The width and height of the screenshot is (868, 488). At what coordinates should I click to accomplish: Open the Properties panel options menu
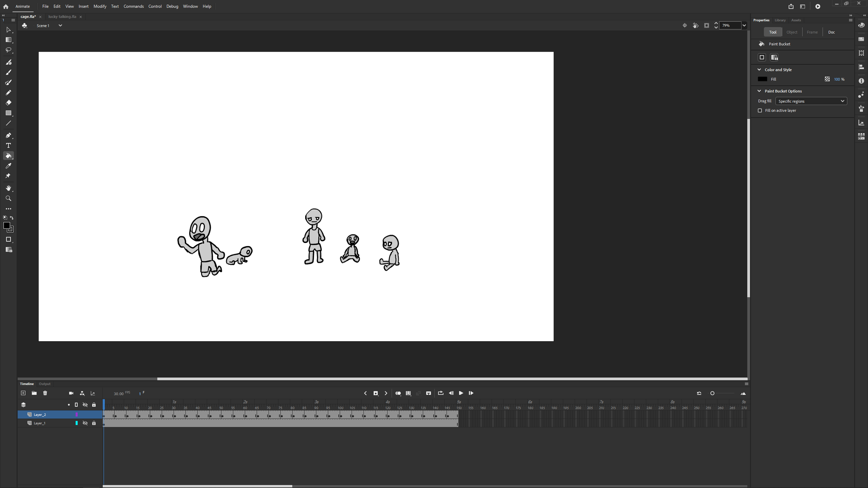tap(851, 20)
